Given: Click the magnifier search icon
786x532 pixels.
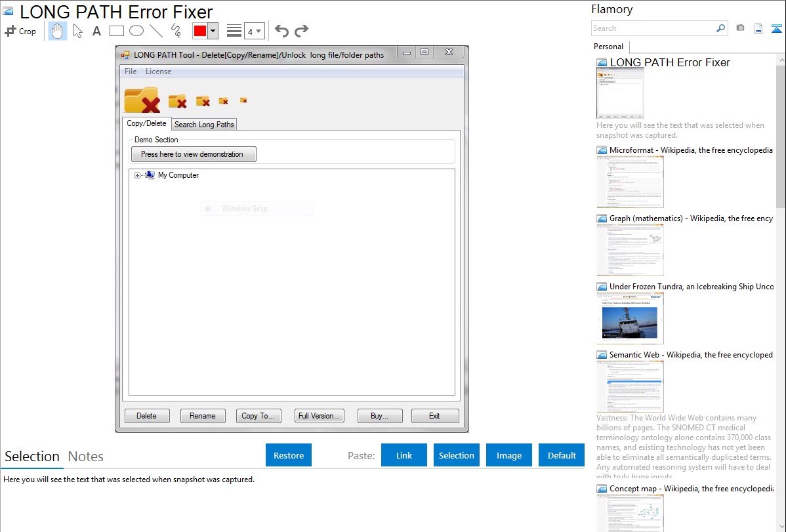Looking at the screenshot, I should (x=721, y=28).
